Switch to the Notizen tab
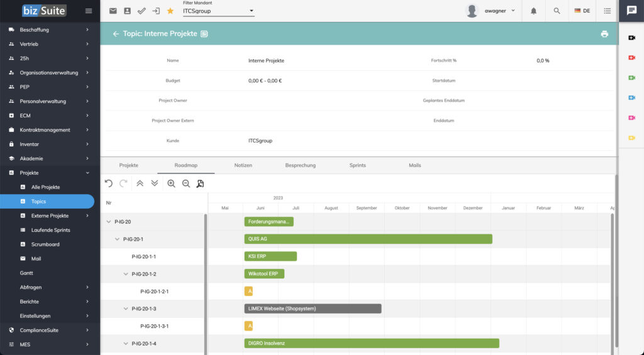The image size is (644, 355). [243, 165]
